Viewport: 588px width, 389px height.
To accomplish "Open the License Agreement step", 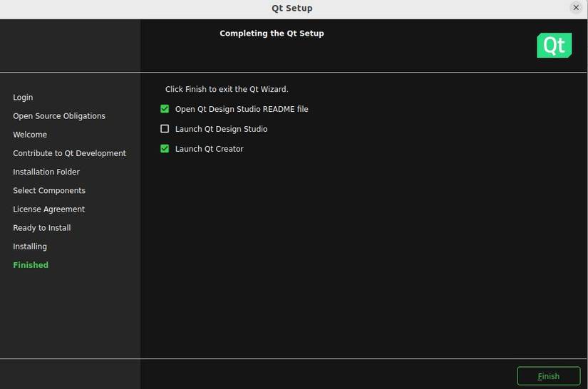I will [48, 209].
